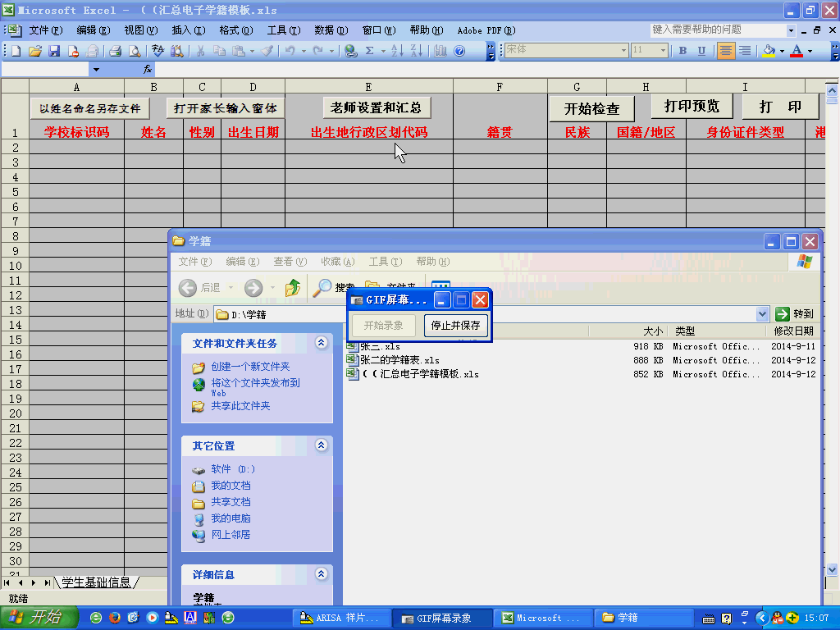Viewport: 840px width, 630px height.
Task: Click the Format Painter brush icon
Action: point(267,51)
